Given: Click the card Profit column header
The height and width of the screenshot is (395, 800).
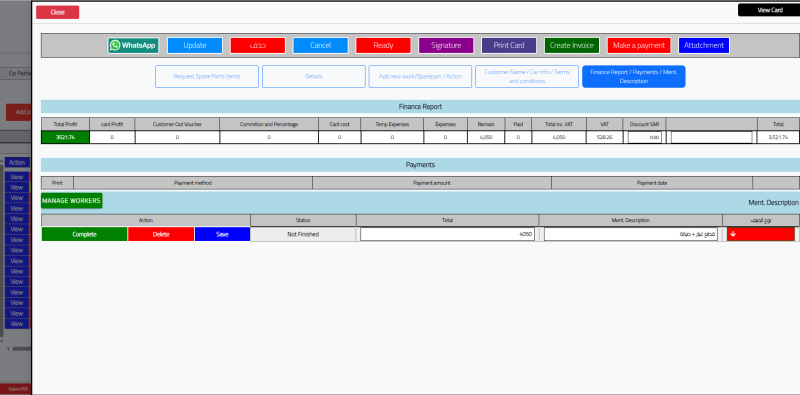Looking at the screenshot, I should pyautogui.click(x=112, y=124).
